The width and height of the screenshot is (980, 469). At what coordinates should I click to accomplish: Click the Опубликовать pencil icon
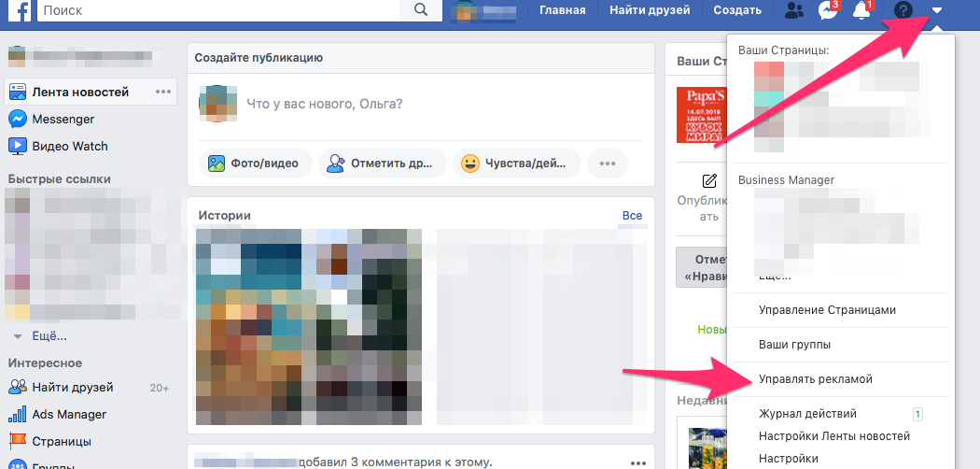tap(709, 181)
